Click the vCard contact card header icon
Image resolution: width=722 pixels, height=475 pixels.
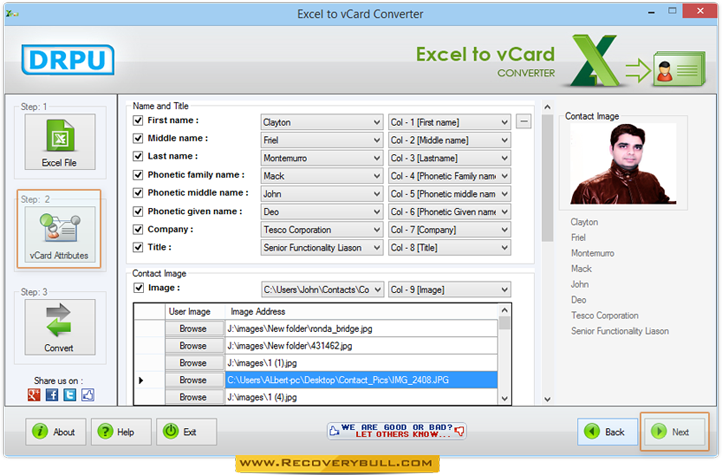pyautogui.click(x=679, y=69)
